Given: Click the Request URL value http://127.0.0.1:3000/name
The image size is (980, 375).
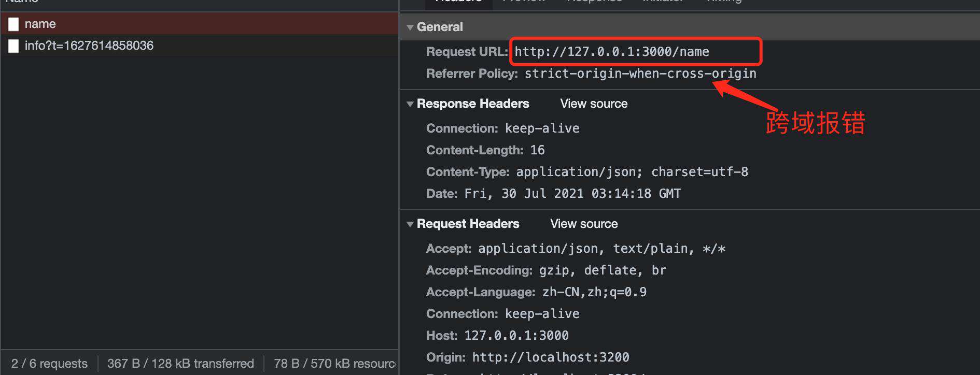Looking at the screenshot, I should coord(612,52).
